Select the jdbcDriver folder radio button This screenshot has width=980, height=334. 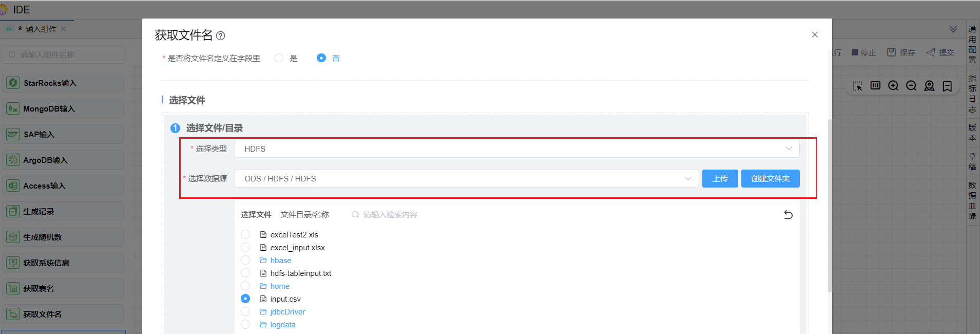click(x=245, y=311)
